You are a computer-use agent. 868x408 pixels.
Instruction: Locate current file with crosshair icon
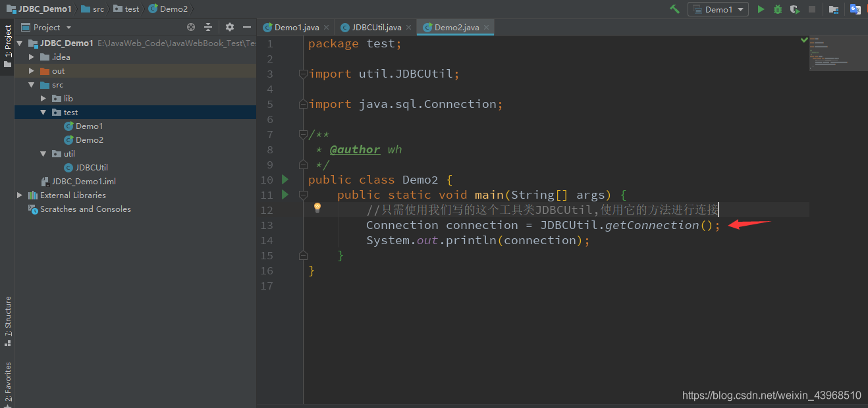click(191, 27)
